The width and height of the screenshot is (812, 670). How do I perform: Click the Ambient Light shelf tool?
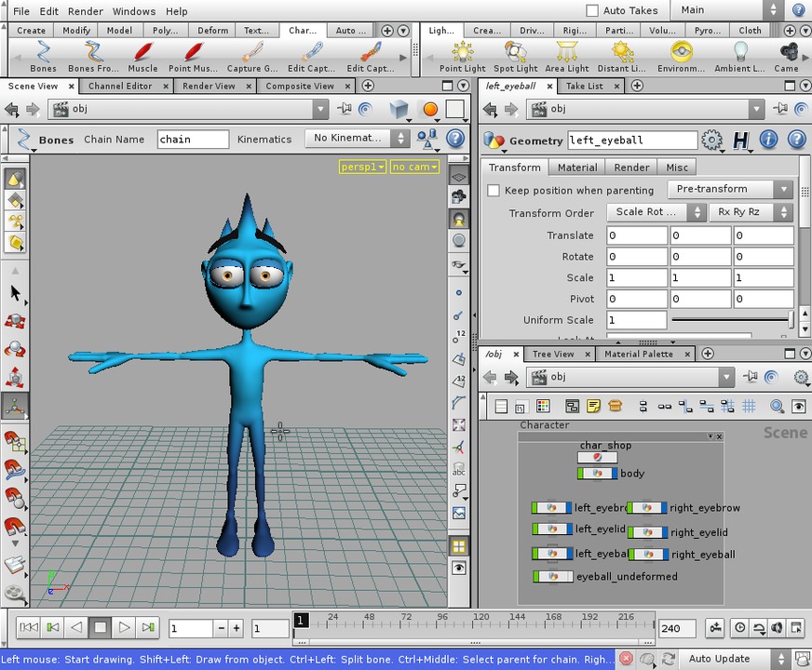(x=738, y=56)
